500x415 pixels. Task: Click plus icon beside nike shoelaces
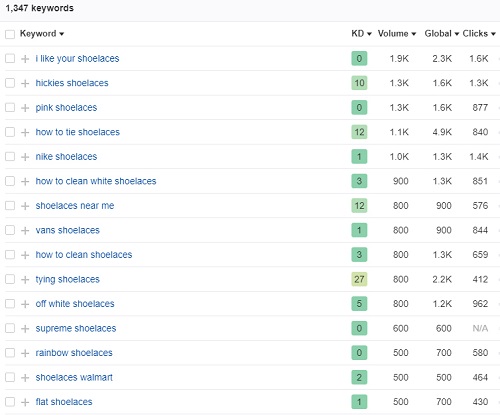(25, 157)
